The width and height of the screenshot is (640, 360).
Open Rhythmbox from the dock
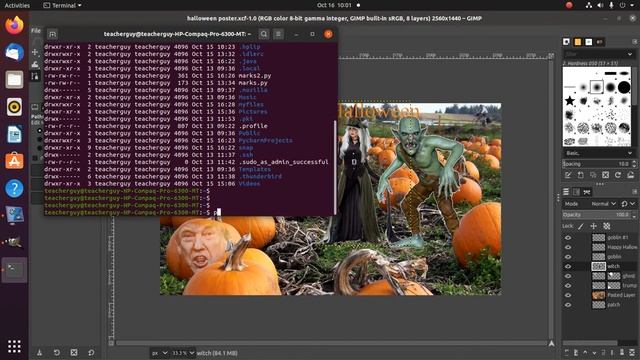pyautogui.click(x=14, y=107)
